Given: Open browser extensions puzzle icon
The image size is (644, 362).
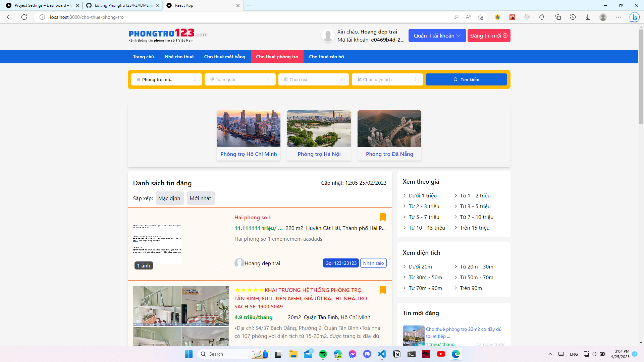Looking at the screenshot, I should point(542,17).
